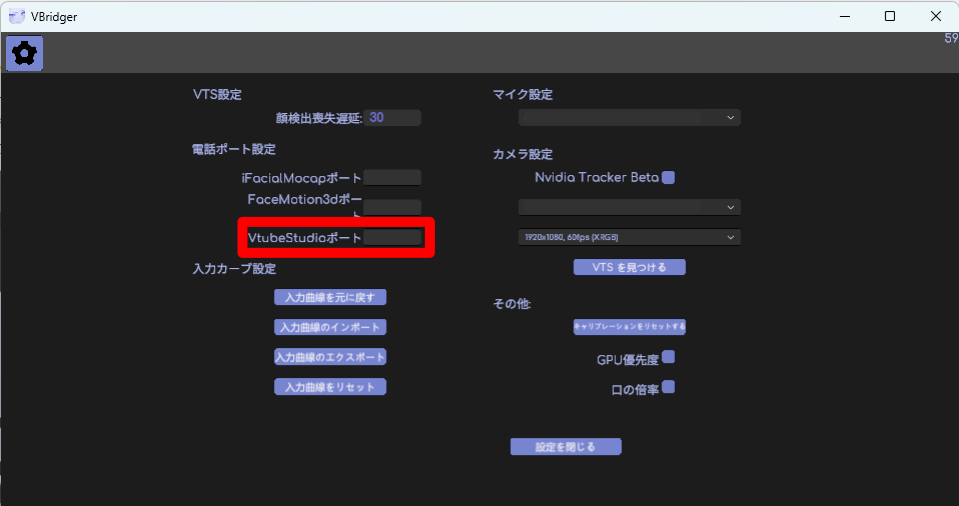Viewport: 959px width, 506px height.
Task: Click the VBridger app icon in title bar
Action: [17, 16]
